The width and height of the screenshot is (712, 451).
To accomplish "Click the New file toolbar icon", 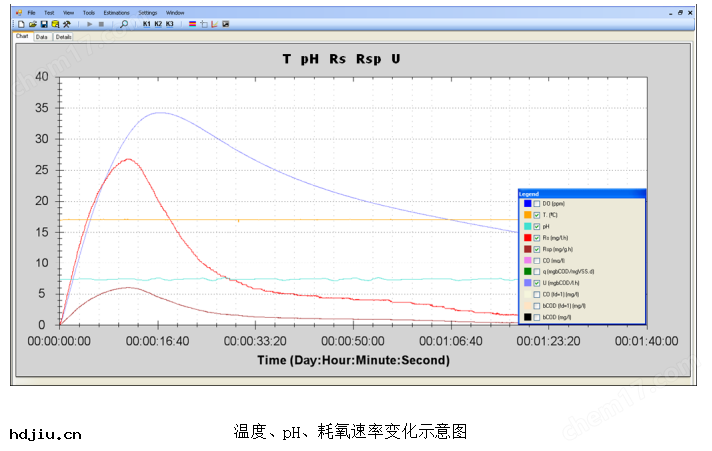I will (21, 23).
